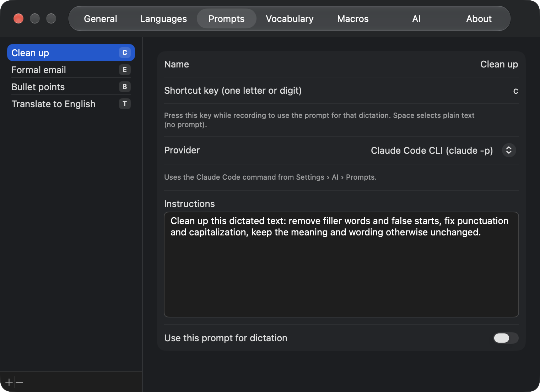Click the Claude Code CLI provider value
Image resolution: width=540 pixels, height=392 pixels.
point(432,151)
